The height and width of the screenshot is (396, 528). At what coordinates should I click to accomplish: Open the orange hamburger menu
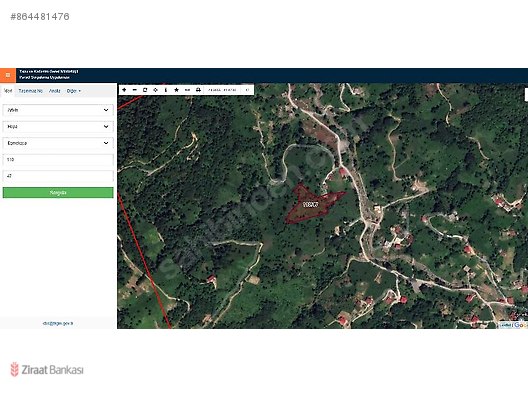[x=8, y=75]
